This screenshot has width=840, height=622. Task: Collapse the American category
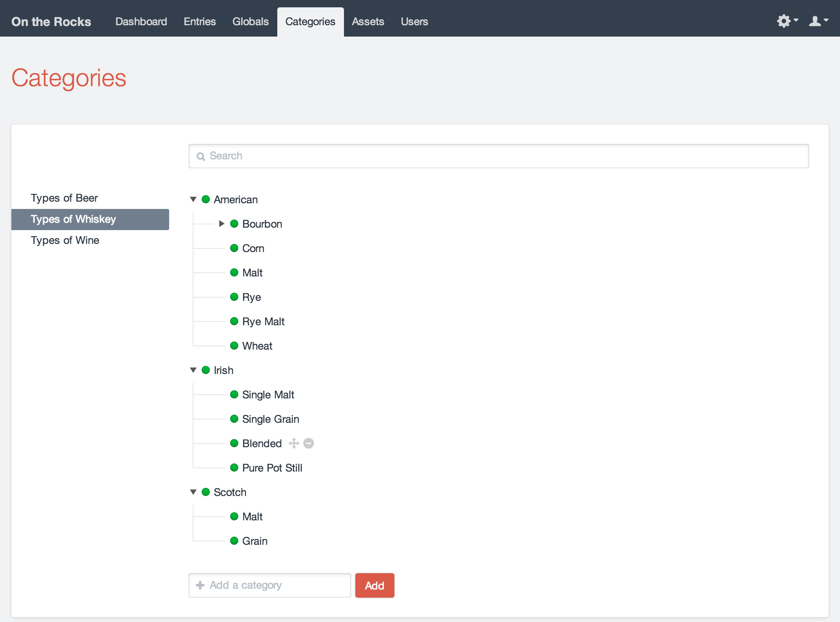pyautogui.click(x=193, y=199)
